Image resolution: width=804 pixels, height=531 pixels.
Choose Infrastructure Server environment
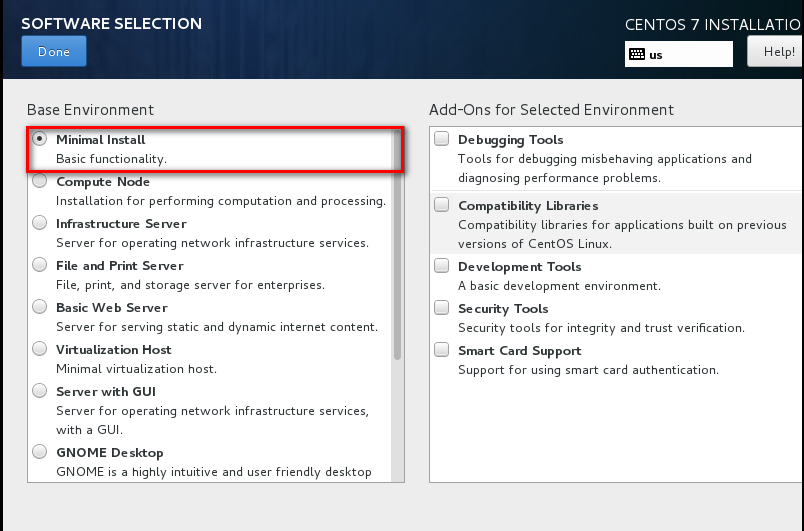(x=40, y=224)
